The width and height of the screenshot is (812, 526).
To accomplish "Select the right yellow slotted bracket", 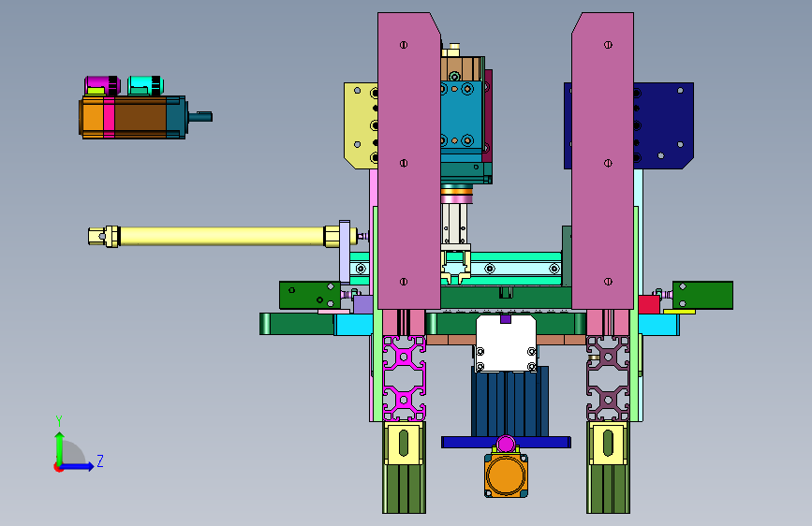I will tap(608, 443).
